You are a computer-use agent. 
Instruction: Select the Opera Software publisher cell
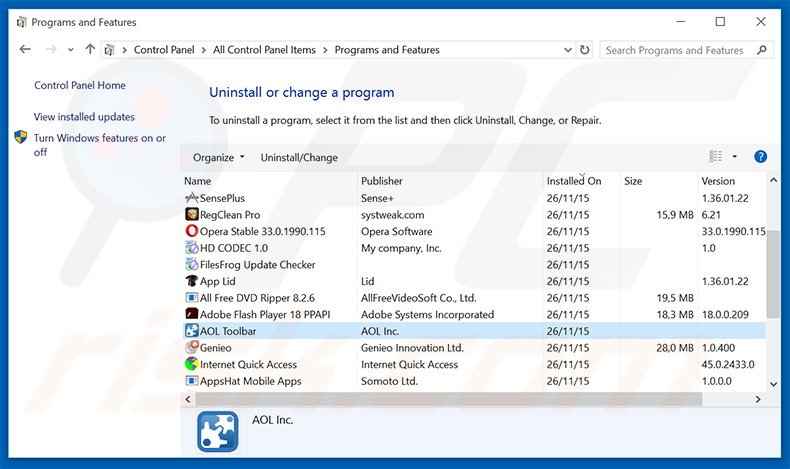(x=397, y=231)
